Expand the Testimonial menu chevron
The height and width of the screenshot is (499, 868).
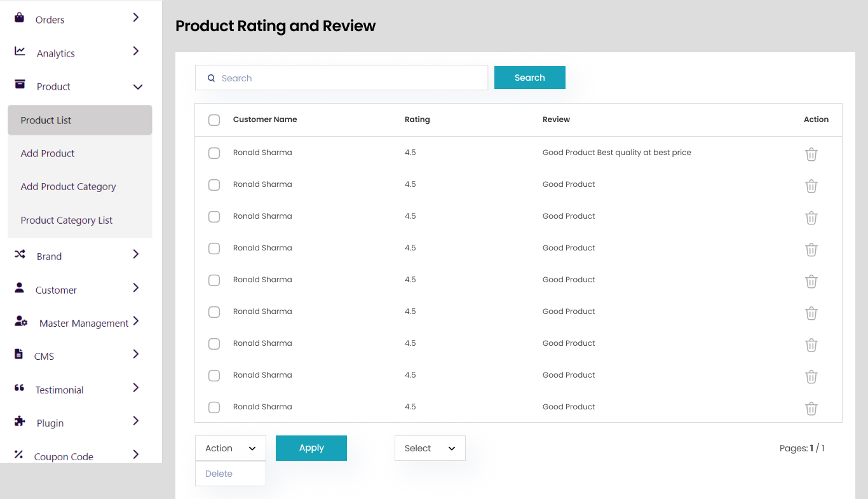click(x=136, y=388)
